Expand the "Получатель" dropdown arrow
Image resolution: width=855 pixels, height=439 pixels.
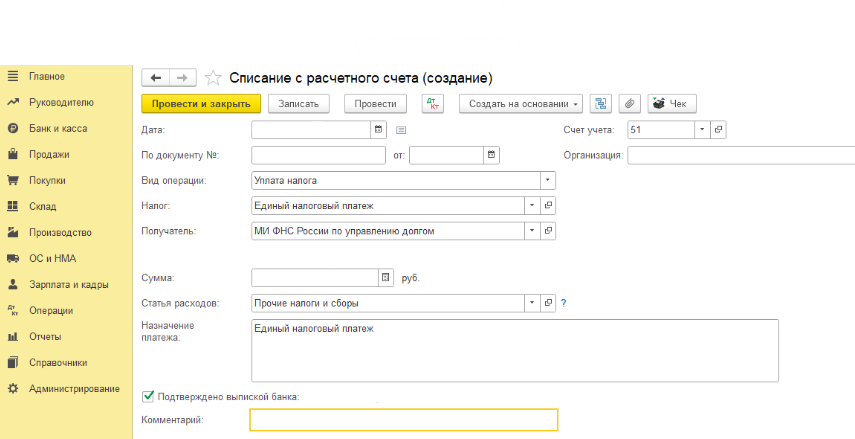[532, 231]
